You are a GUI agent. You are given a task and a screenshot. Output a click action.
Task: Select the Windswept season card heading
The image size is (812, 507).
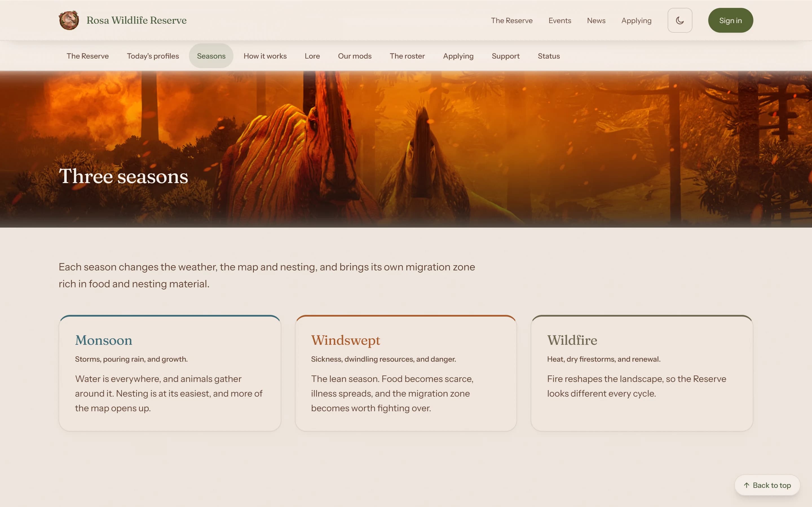(345, 340)
